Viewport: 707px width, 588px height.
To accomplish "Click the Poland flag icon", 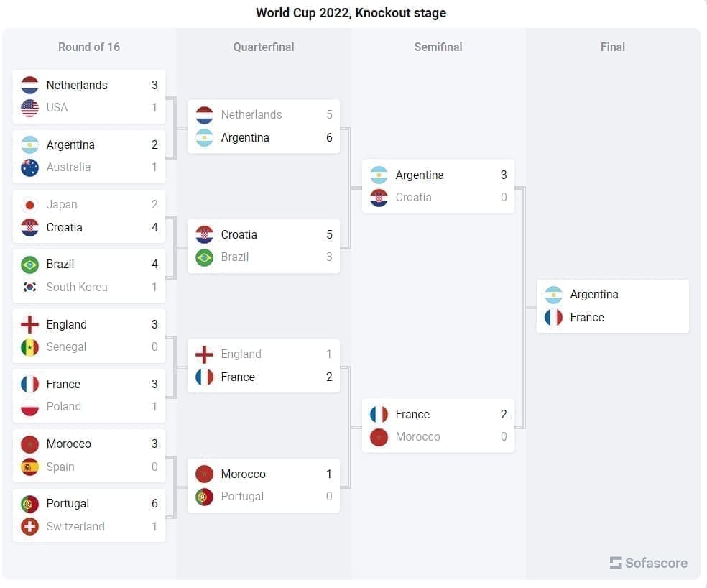I will [x=29, y=407].
